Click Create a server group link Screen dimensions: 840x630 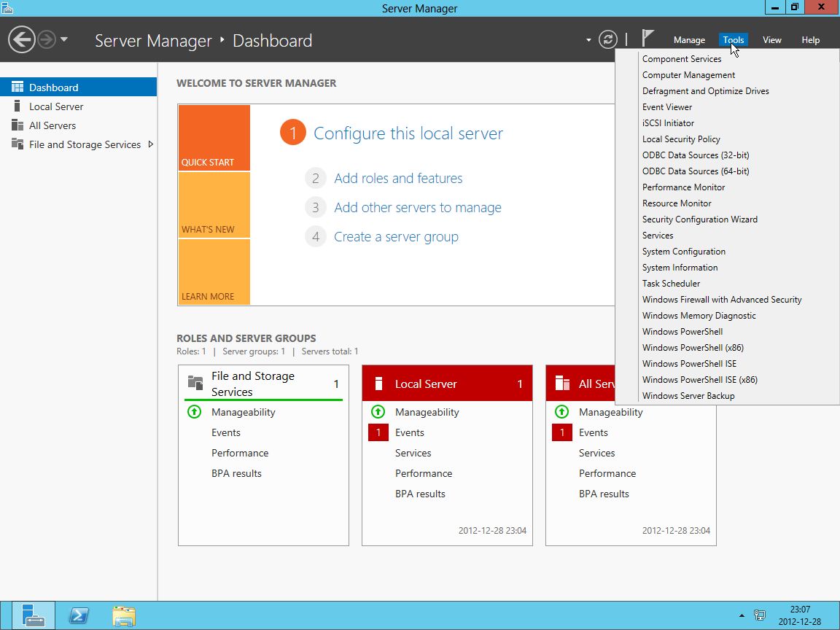coord(396,237)
